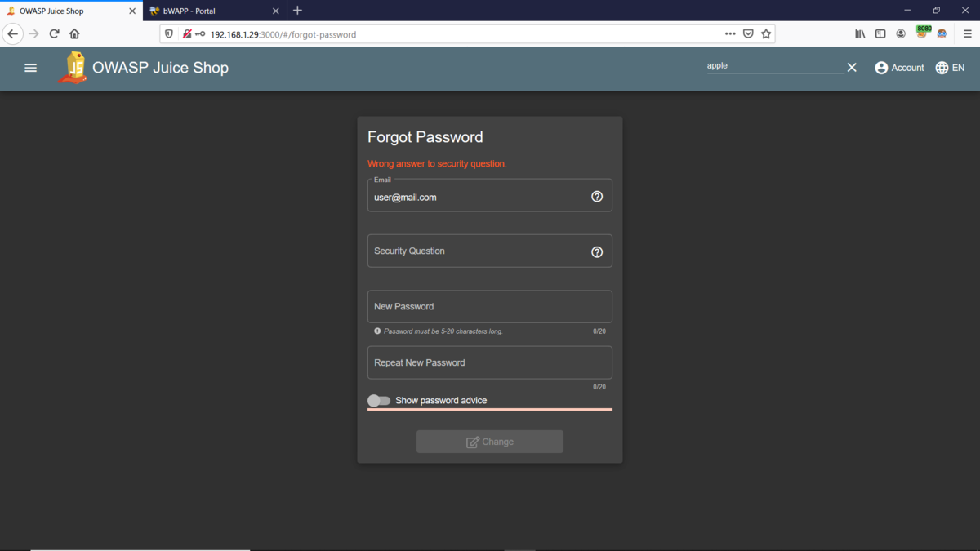980x551 pixels.
Task: Click the 'Wrong answer to security question.' message
Action: 437,164
